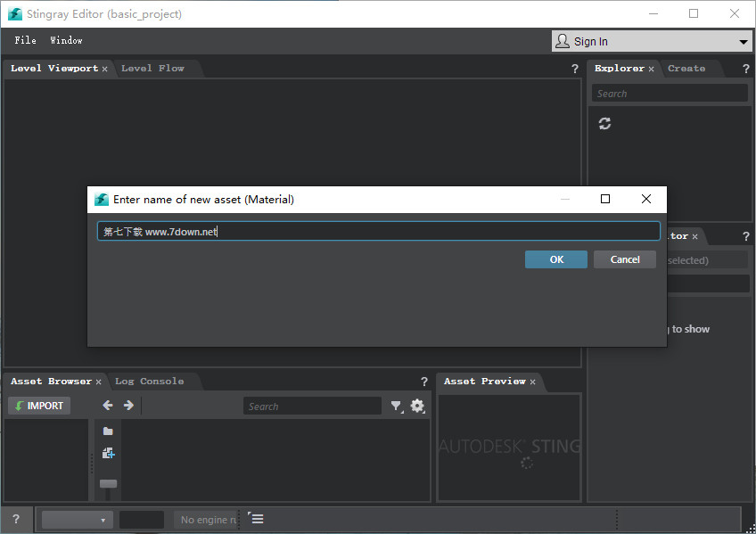Open help for the Asset Browser panel

point(424,382)
